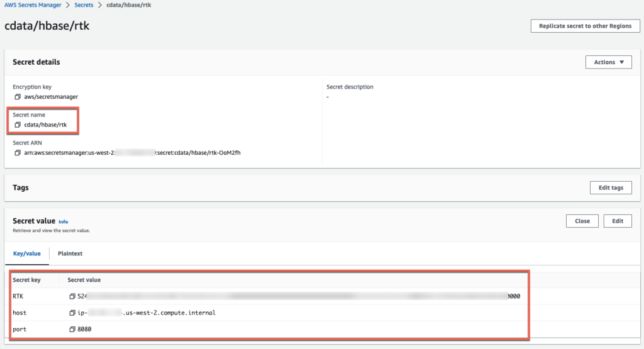Screen dimensions: 644x349
Task: Copy the port value 8080
Action: [72, 330]
